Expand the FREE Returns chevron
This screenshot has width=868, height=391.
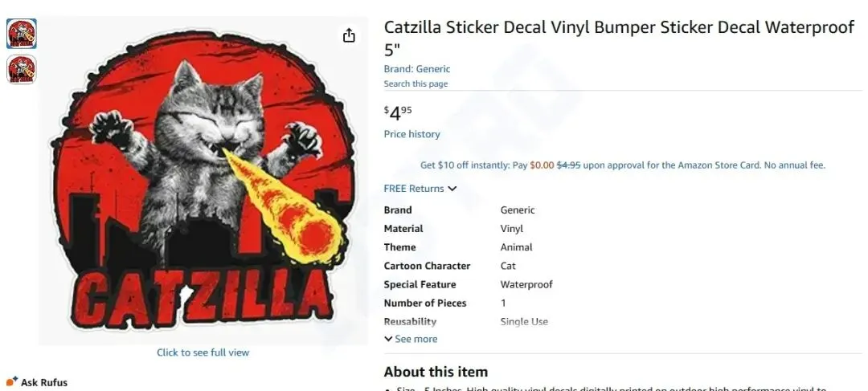[x=452, y=189]
